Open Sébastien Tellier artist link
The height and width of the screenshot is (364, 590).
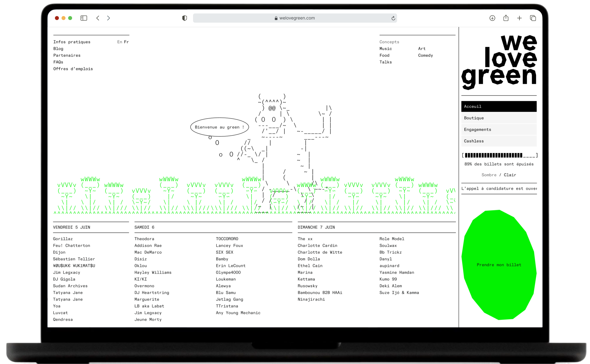point(74,259)
